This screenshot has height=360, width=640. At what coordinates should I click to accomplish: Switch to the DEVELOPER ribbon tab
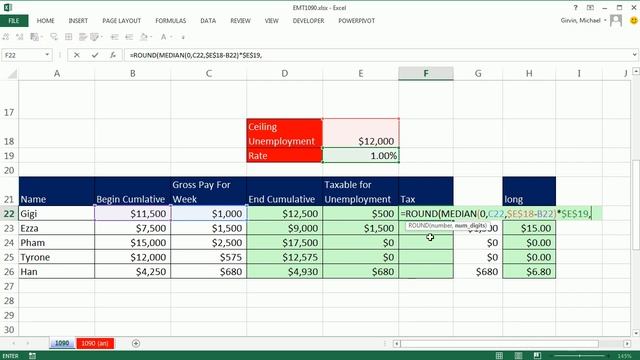pyautogui.click(x=308, y=20)
